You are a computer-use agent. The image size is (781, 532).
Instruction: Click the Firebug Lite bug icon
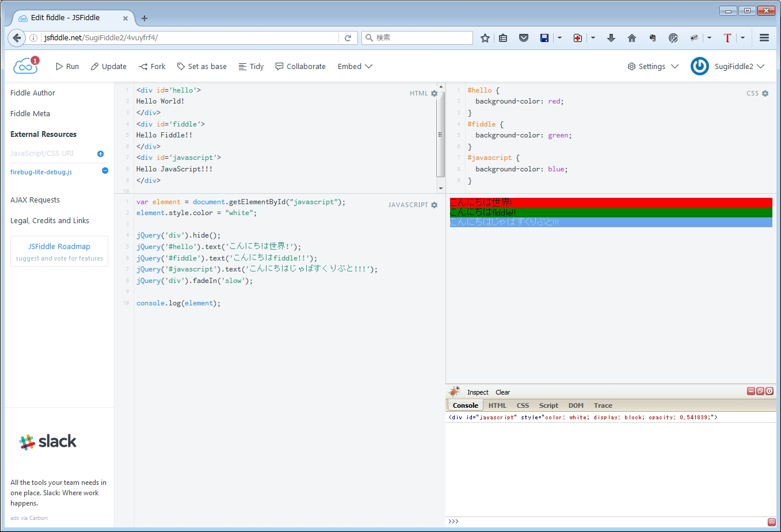pyautogui.click(x=455, y=392)
